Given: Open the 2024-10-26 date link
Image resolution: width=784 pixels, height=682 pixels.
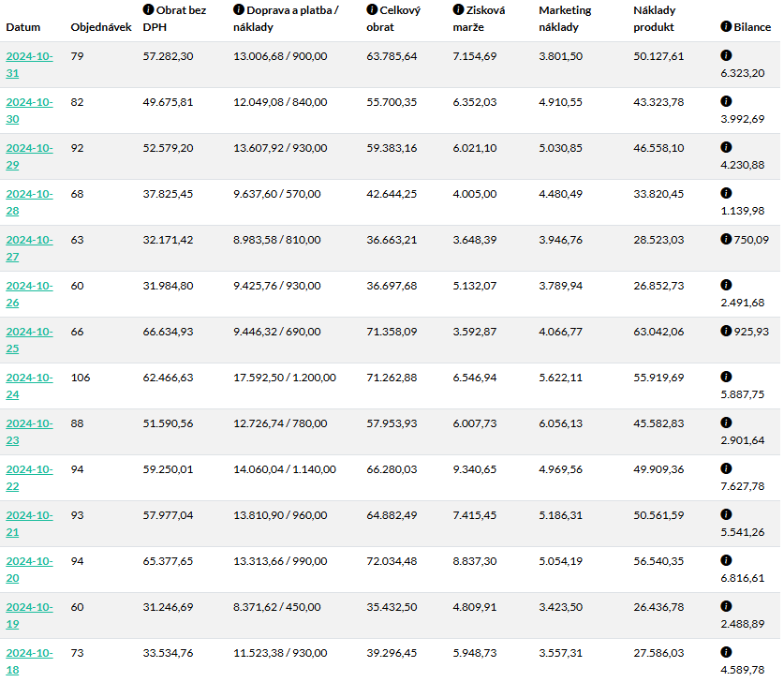Looking at the screenshot, I should pos(29,294).
